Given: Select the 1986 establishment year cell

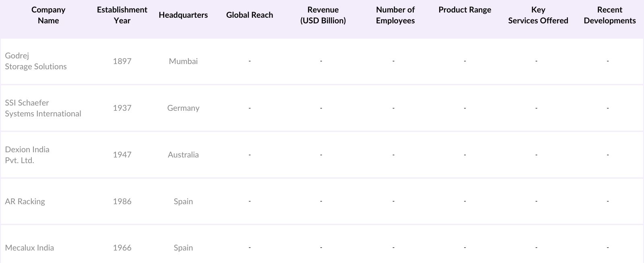Looking at the screenshot, I should [x=122, y=201].
